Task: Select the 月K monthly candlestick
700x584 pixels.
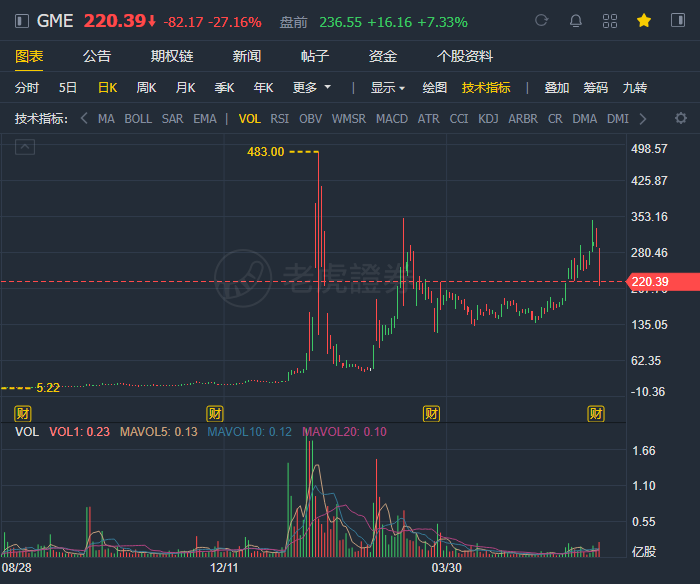Action: pos(185,88)
